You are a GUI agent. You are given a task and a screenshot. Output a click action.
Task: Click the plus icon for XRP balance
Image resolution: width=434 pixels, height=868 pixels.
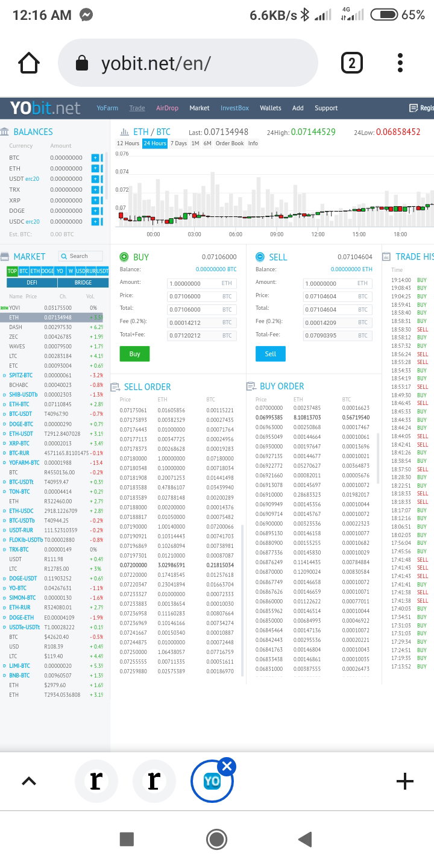pos(95,200)
